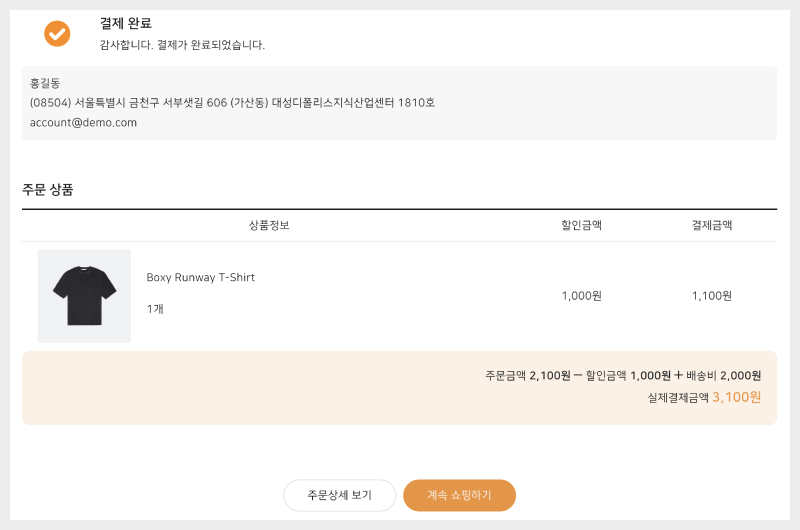
Task: Click the 1,100원 payment value in row
Action: (x=711, y=295)
